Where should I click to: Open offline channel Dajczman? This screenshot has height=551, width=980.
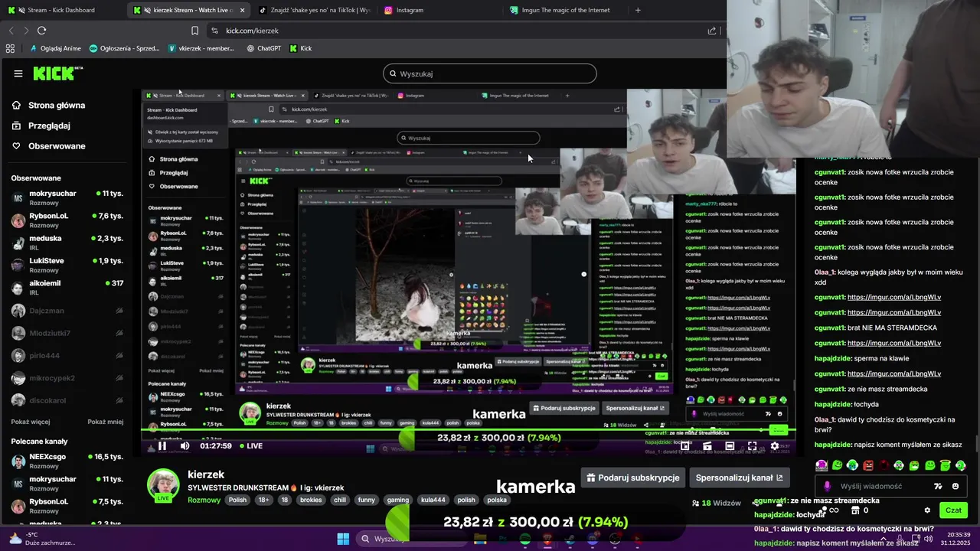[67, 311]
